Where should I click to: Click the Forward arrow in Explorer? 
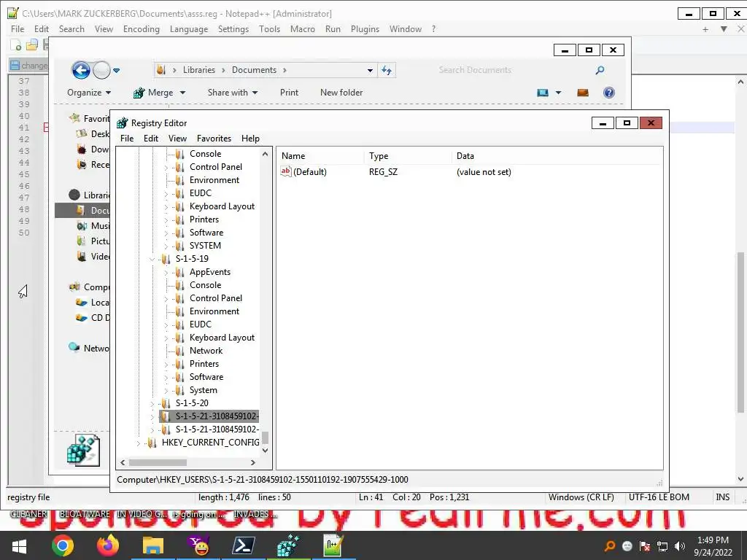click(101, 71)
